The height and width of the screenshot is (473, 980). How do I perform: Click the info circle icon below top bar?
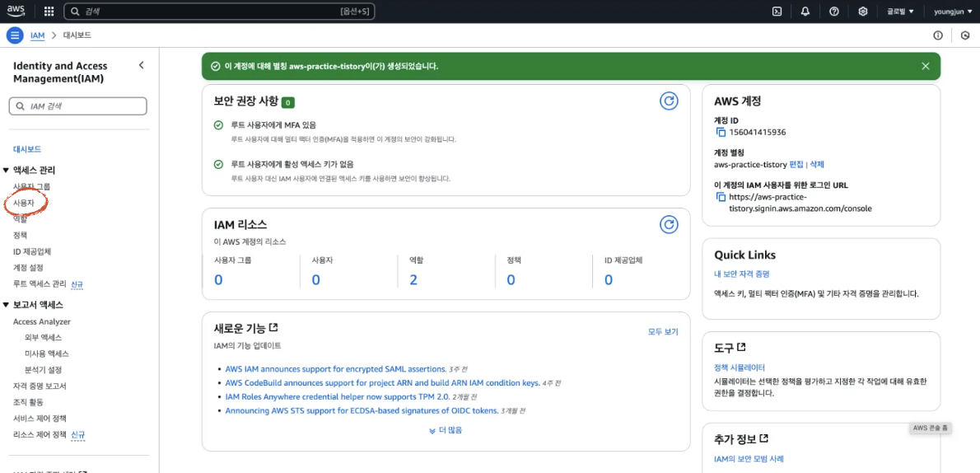tap(938, 35)
